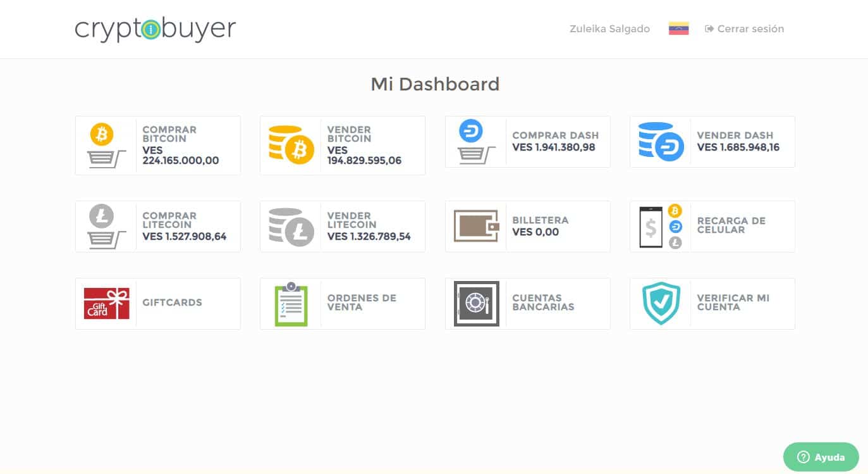Go to Recarga de Celular label
The width and height of the screenshot is (868, 474).
click(731, 225)
